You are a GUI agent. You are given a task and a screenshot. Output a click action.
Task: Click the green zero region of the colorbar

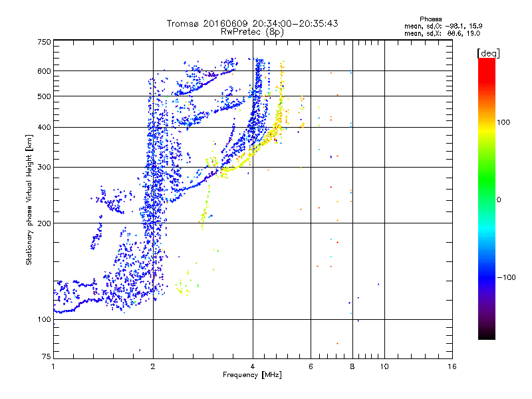(487, 190)
